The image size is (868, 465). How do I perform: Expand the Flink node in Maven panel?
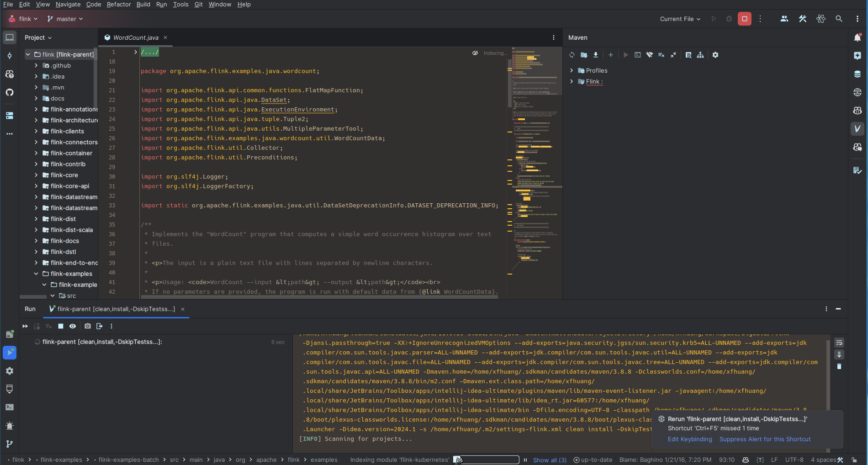tap(572, 81)
